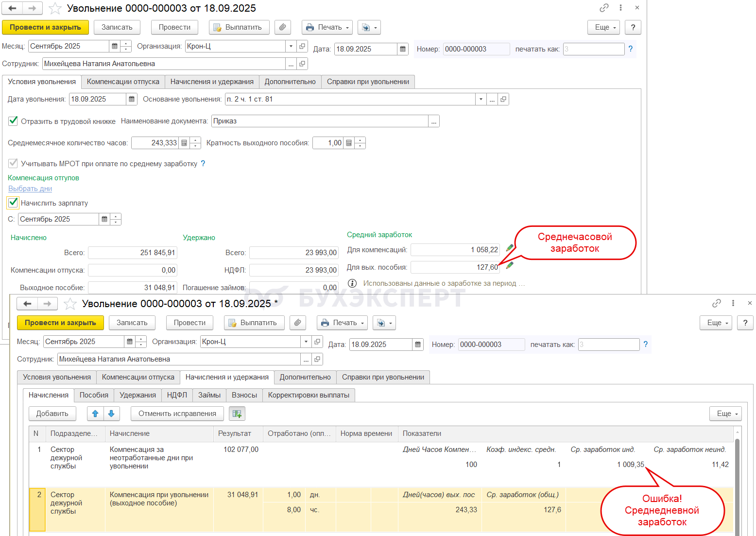The width and height of the screenshot is (756, 536).
Task: Toggle the Отразить в трудовой книжке checkbox
Action: [x=13, y=121]
